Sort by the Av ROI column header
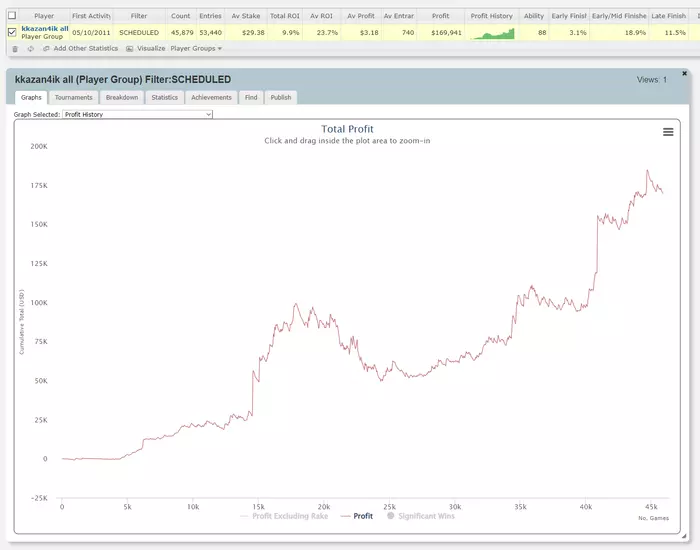 point(321,16)
